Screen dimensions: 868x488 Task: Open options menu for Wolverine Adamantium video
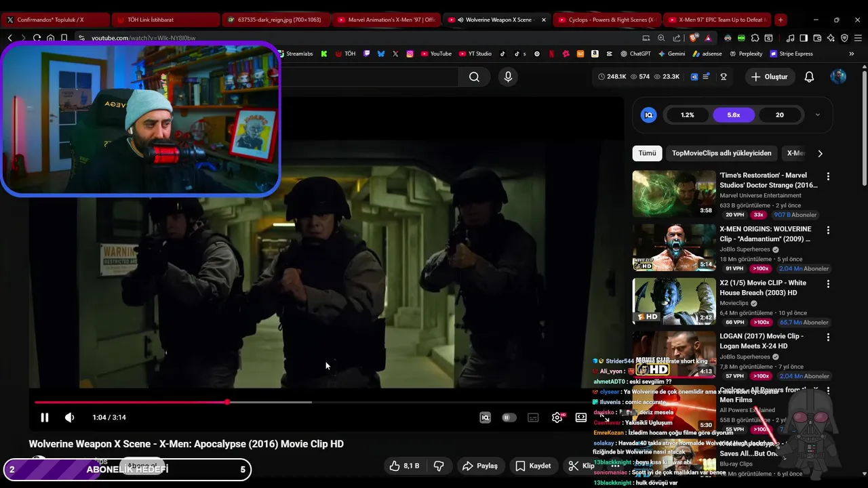tap(828, 230)
